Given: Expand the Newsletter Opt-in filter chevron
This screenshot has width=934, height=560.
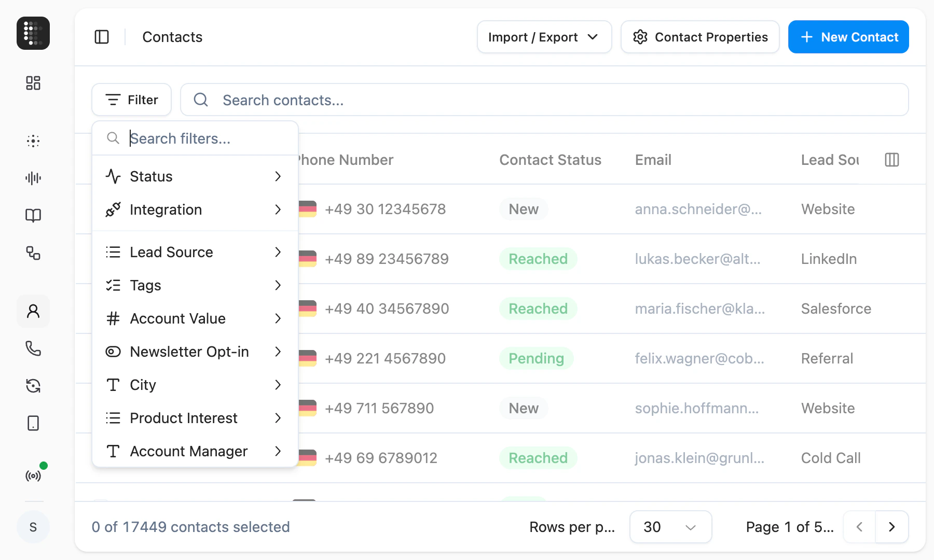Looking at the screenshot, I should click(x=278, y=352).
